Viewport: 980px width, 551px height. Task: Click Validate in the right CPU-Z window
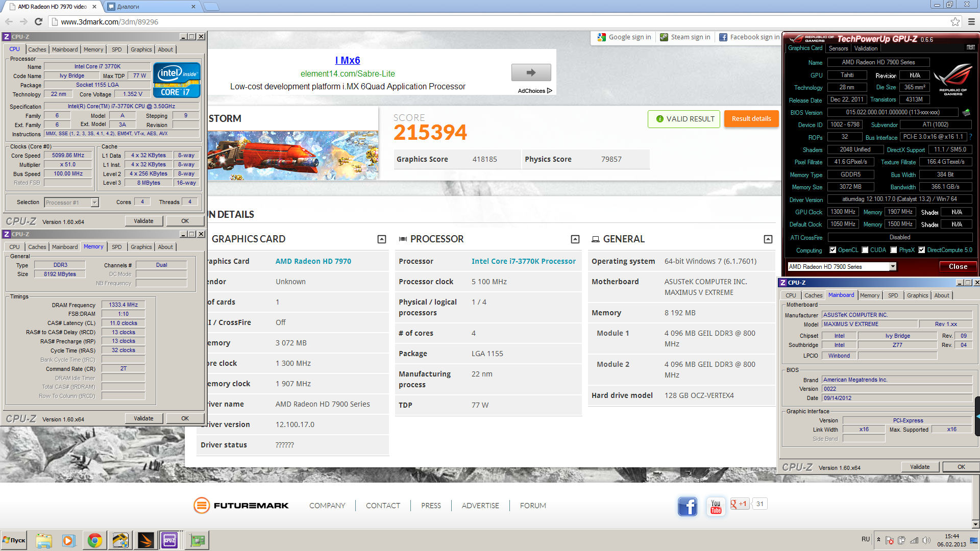coord(920,467)
